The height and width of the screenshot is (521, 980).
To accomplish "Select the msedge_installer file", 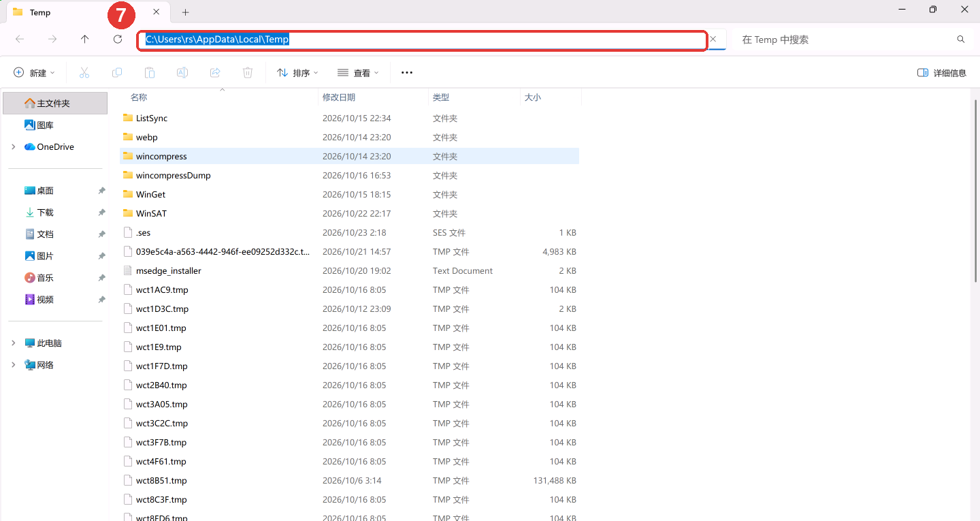I will [x=350, y=271].
